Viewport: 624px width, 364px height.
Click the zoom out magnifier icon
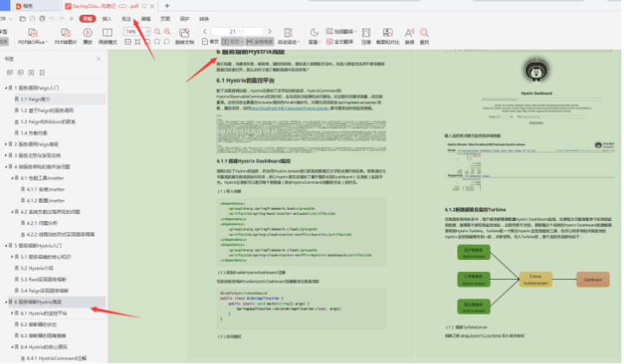tap(157, 31)
